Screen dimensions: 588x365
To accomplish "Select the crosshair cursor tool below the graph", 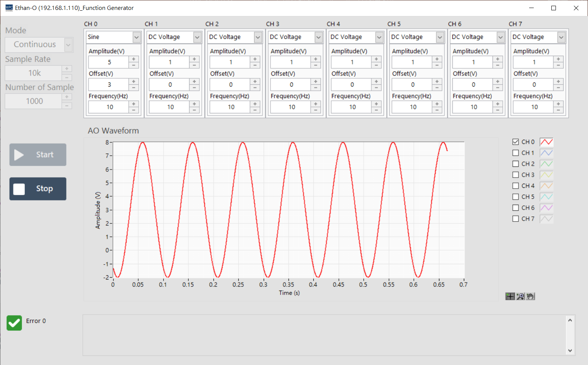I will point(510,296).
